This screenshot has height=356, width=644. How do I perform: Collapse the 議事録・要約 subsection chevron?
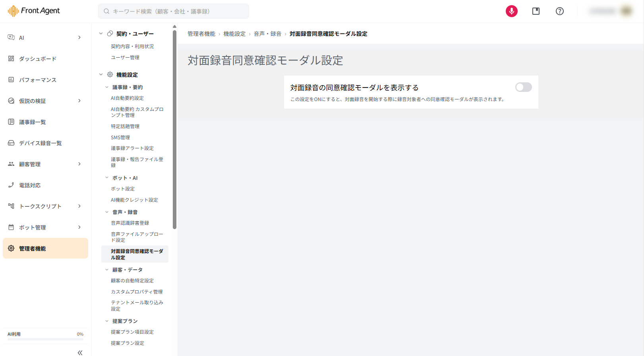pos(107,87)
